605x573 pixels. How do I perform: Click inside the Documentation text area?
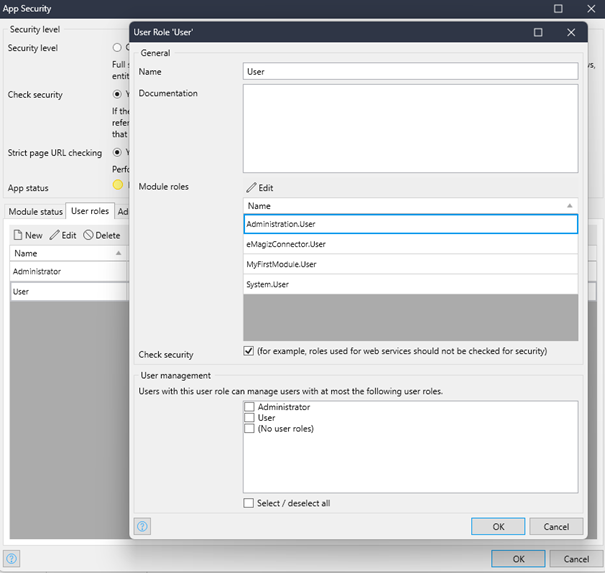[411, 128]
